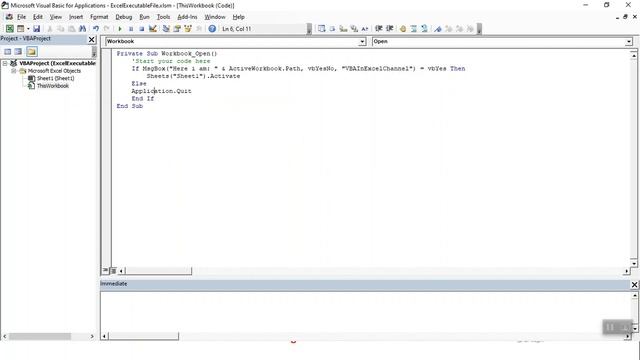The width and height of the screenshot is (640, 360).
Task: Click the code window horizontal scrollbar thumb
Action: click(158, 271)
